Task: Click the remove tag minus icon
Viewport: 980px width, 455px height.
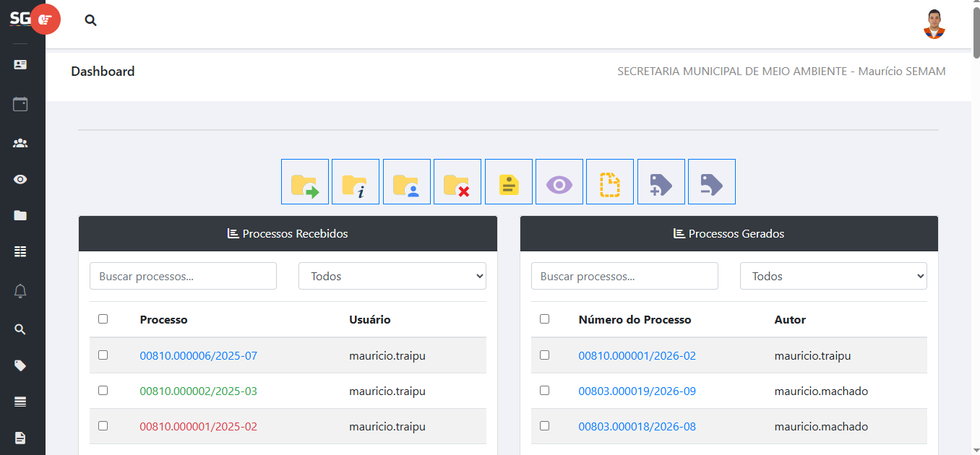Action: (x=712, y=182)
